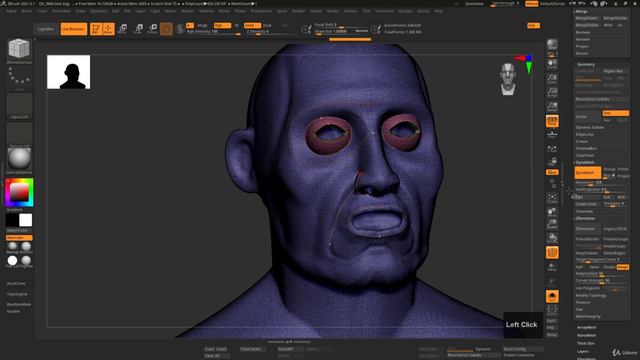Click the head camera orientation widget

(x=508, y=79)
